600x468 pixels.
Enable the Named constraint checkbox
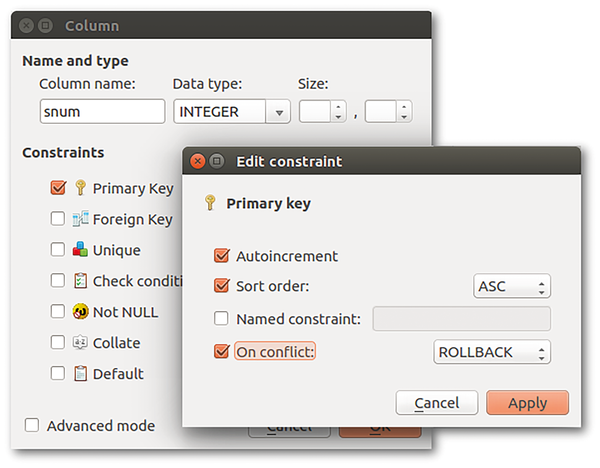point(222,319)
